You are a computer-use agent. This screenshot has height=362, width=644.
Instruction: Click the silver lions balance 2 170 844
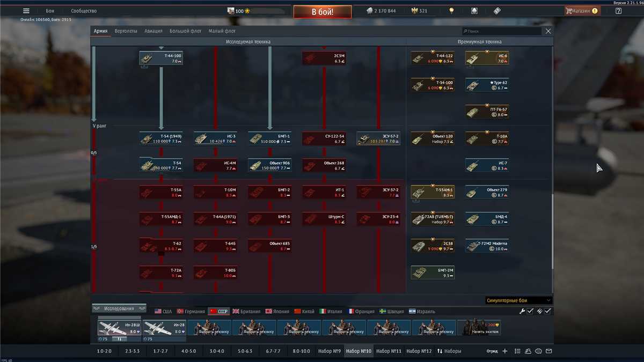click(381, 11)
